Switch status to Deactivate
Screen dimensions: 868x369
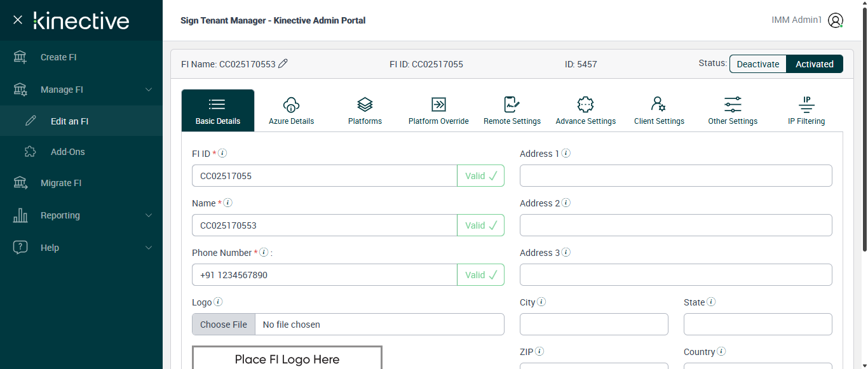pos(757,64)
